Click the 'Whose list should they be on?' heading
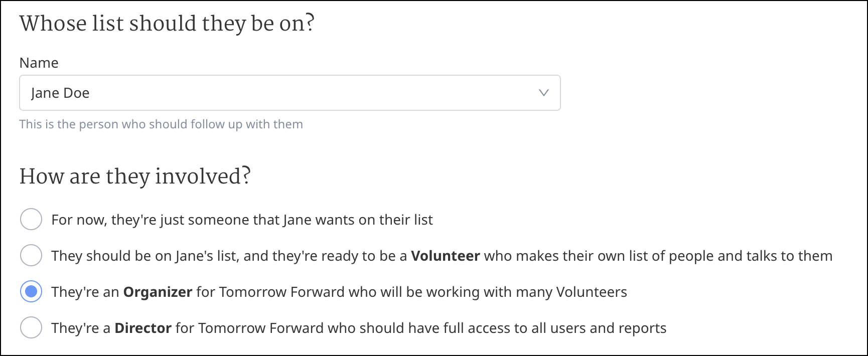This screenshot has height=356, width=868. tap(167, 24)
